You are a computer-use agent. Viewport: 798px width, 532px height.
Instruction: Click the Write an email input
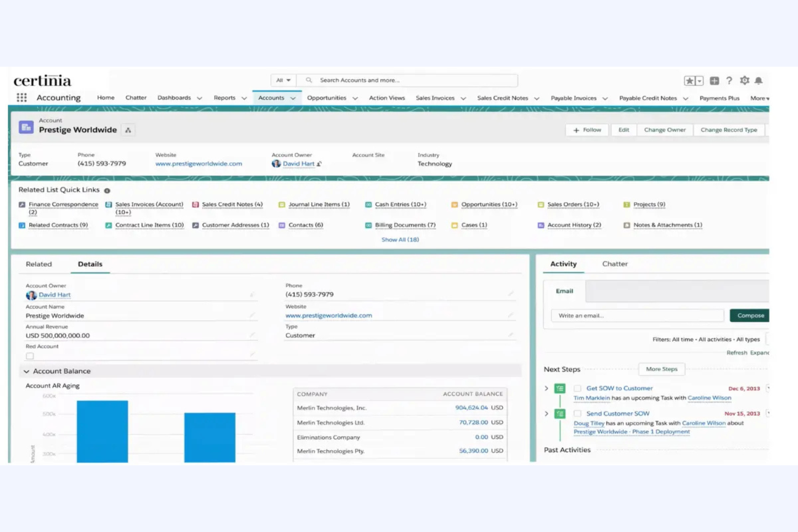(637, 315)
